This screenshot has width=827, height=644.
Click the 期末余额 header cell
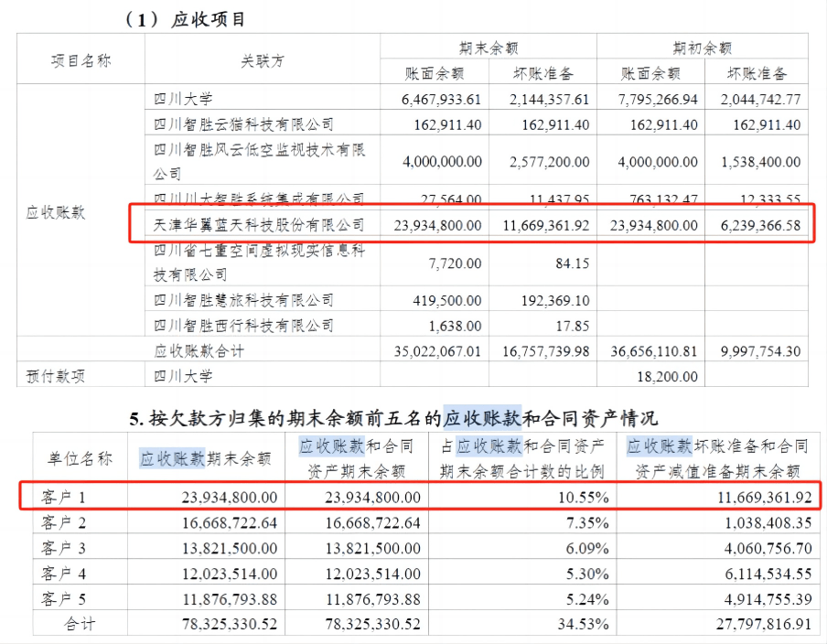489,48
